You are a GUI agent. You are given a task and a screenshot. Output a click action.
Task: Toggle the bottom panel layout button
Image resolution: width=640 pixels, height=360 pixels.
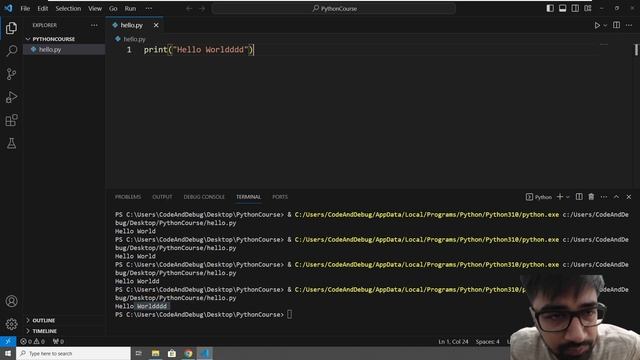[562, 9]
